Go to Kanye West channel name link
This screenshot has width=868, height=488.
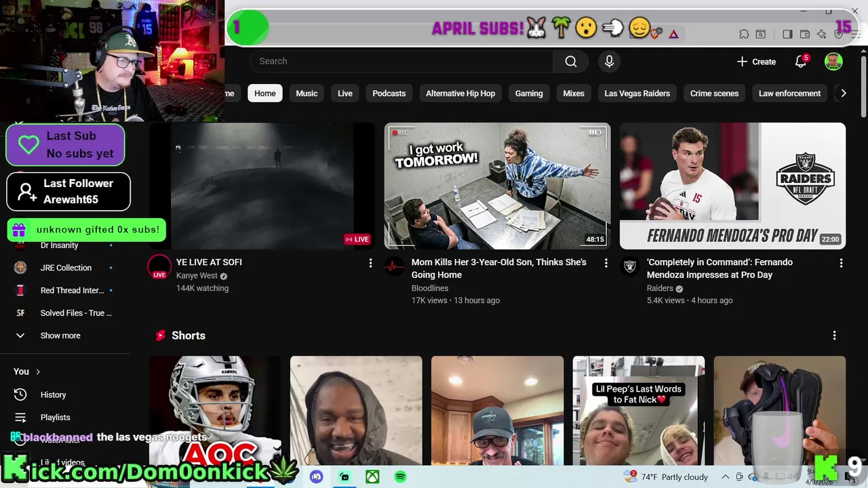(197, 276)
